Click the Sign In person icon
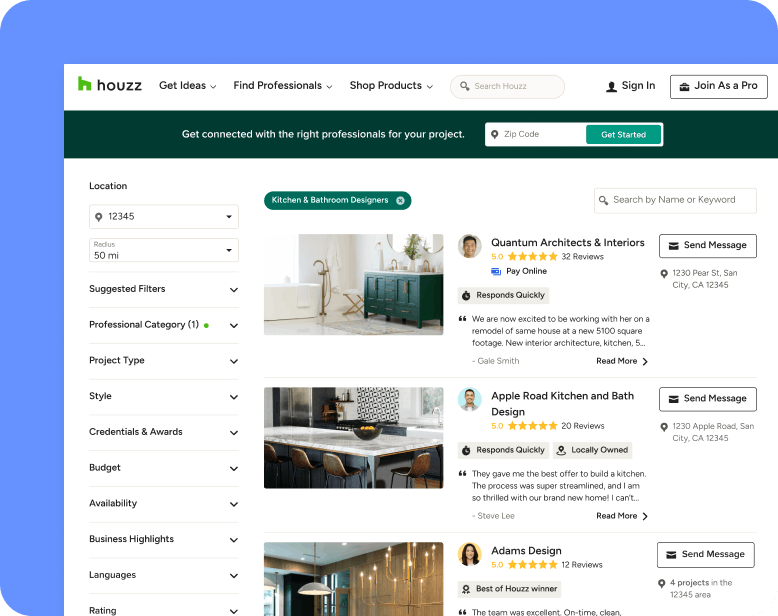 (x=611, y=87)
